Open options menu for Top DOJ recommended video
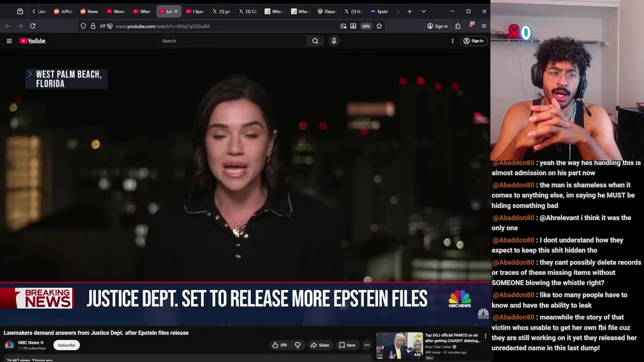644x362 pixels. [x=486, y=335]
